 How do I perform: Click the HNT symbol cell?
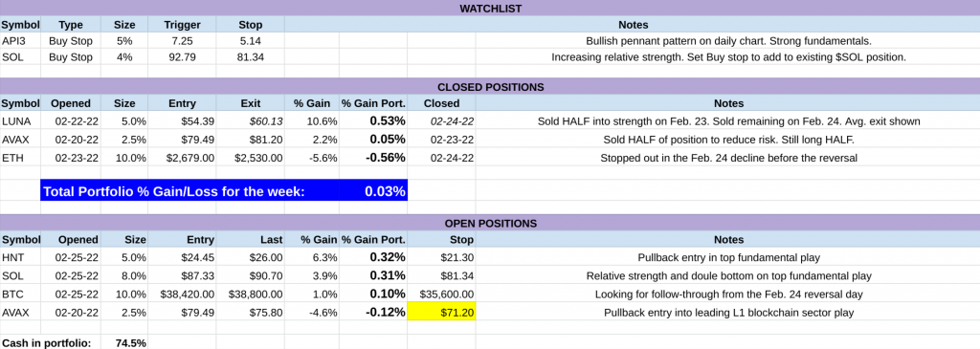(20, 257)
